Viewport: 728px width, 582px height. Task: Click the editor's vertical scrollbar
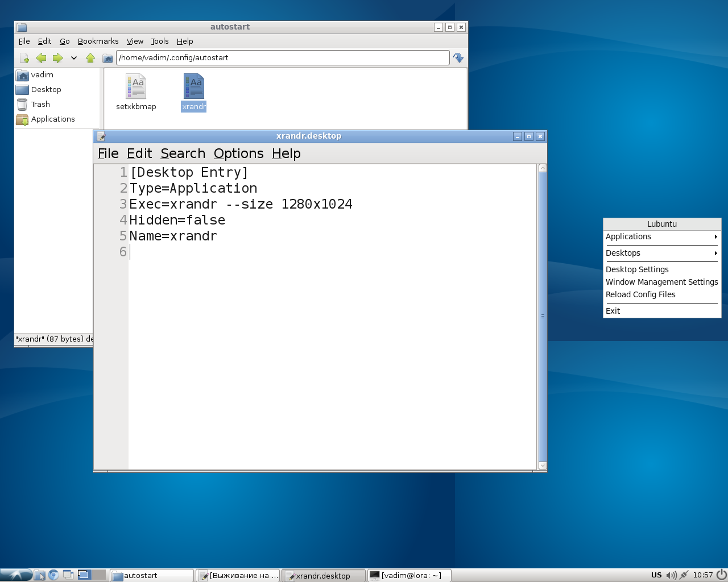click(543, 317)
